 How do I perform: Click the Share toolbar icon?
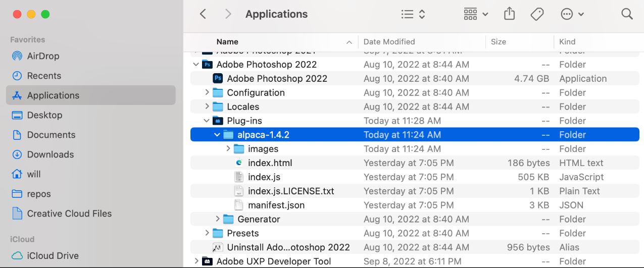510,14
